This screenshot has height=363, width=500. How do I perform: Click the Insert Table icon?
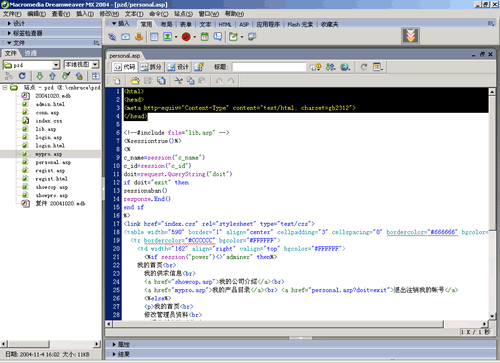point(154,37)
